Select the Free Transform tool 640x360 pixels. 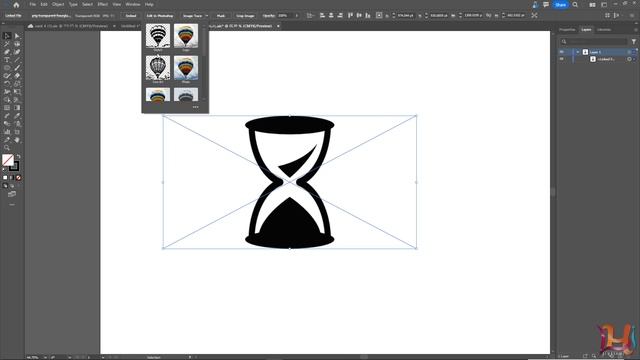pyautogui.click(x=17, y=92)
